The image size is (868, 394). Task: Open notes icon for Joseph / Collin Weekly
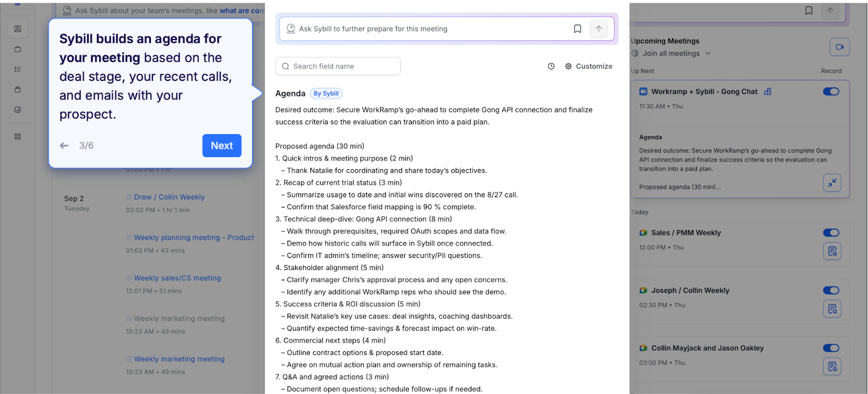pyautogui.click(x=832, y=309)
